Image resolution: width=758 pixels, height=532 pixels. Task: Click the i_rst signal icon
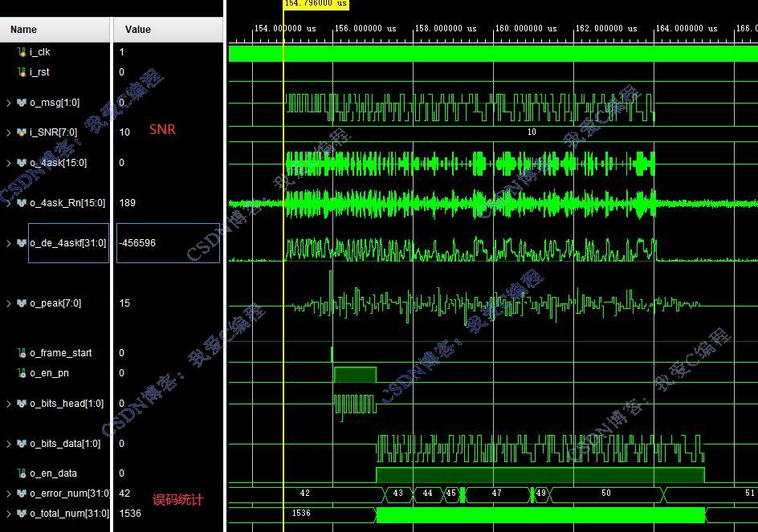tap(22, 72)
